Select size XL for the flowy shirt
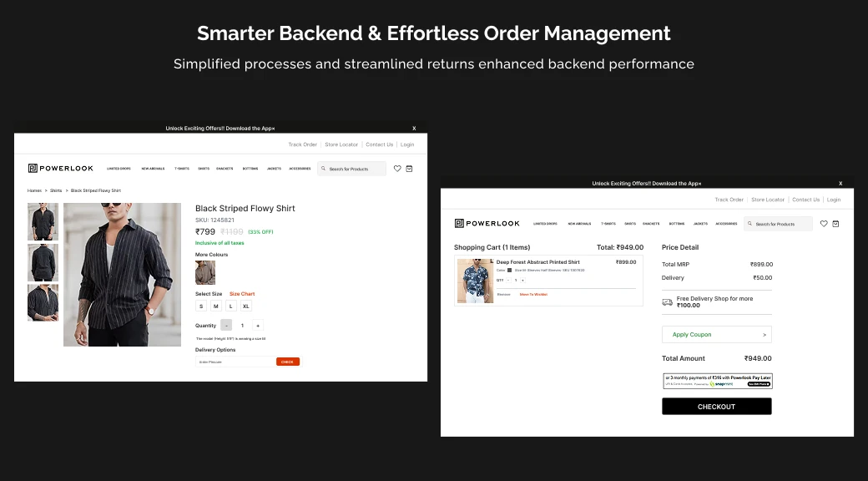 [x=246, y=306]
